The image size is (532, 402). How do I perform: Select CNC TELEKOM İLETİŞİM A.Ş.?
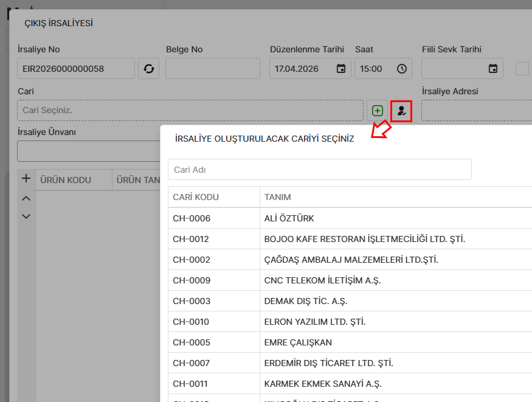coord(350,280)
